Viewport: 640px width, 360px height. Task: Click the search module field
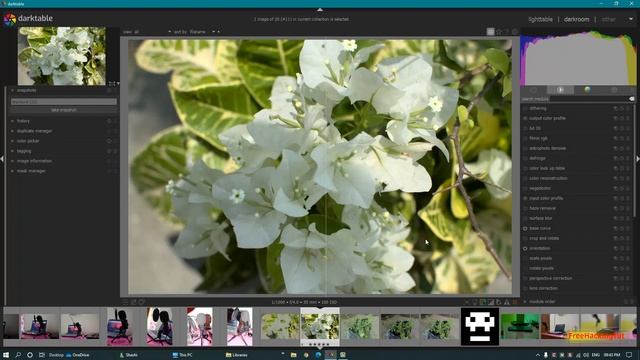pos(574,99)
